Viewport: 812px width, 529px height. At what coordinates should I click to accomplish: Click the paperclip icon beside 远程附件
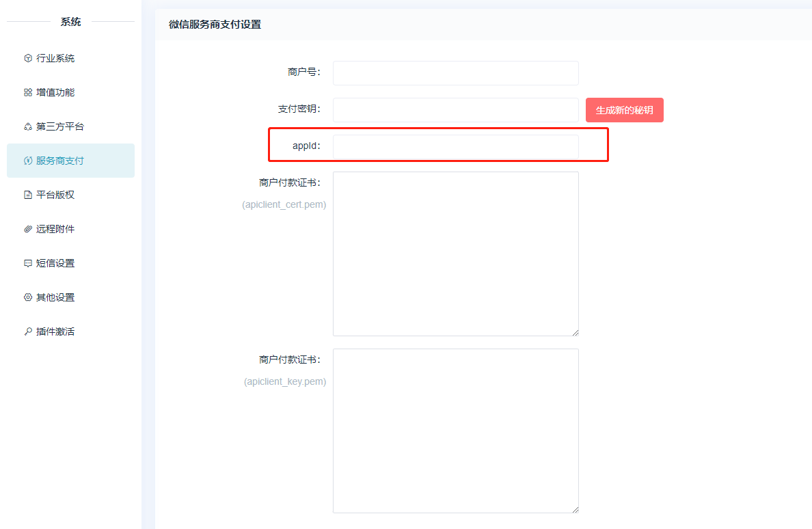[x=28, y=229]
